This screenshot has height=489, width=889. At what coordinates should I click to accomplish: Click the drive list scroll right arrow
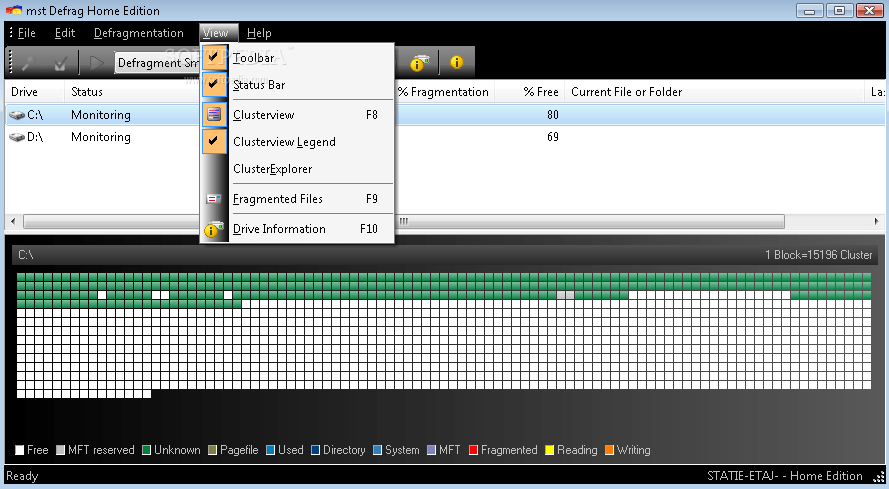877,221
